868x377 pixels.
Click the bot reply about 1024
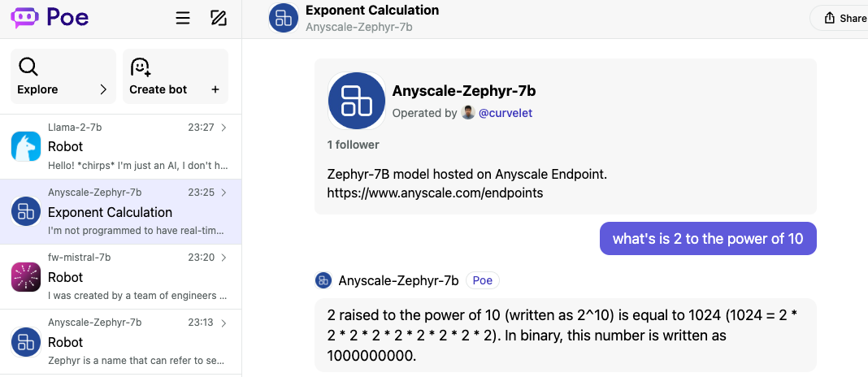pos(565,336)
